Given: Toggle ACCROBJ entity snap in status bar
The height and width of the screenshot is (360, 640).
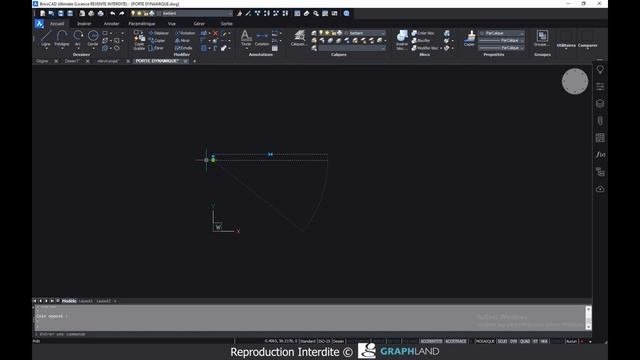Looking at the screenshot, I should [431, 341].
